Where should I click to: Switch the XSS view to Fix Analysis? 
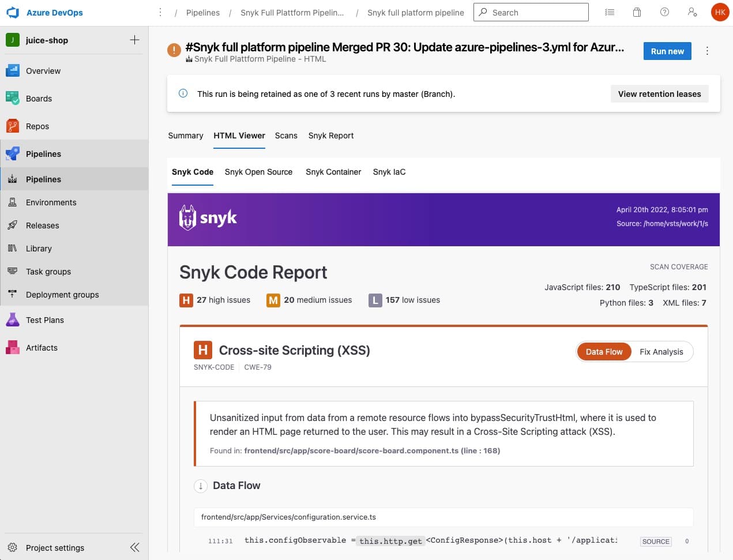[661, 352]
